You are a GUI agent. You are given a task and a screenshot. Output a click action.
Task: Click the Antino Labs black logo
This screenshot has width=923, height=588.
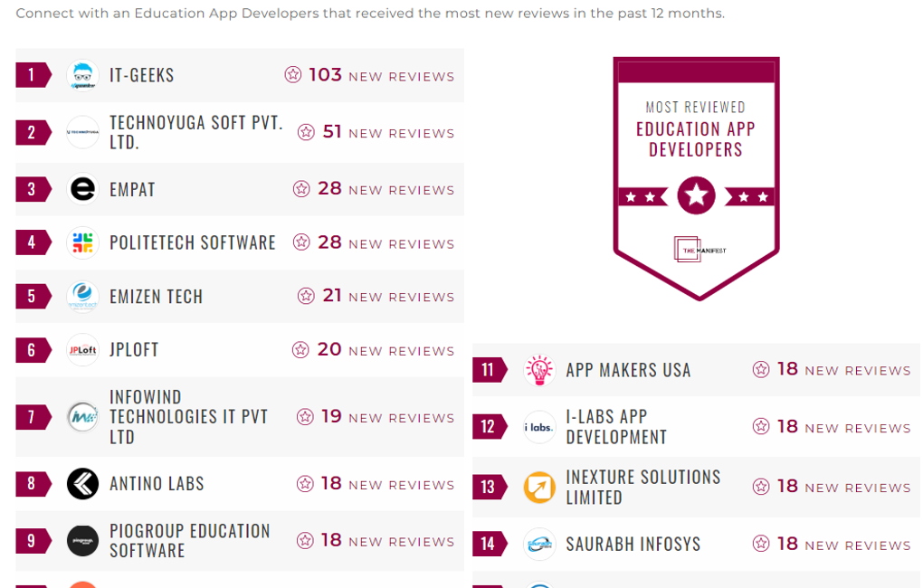[x=83, y=484]
